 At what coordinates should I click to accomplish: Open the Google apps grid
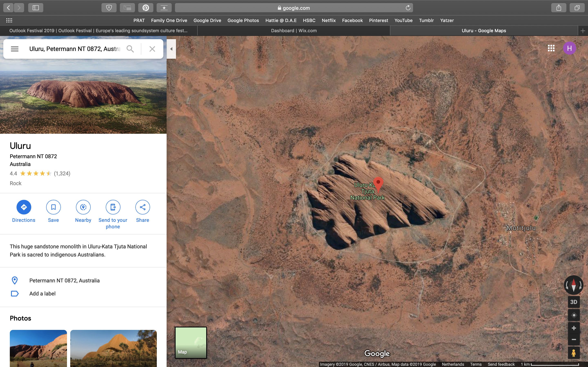click(x=551, y=48)
